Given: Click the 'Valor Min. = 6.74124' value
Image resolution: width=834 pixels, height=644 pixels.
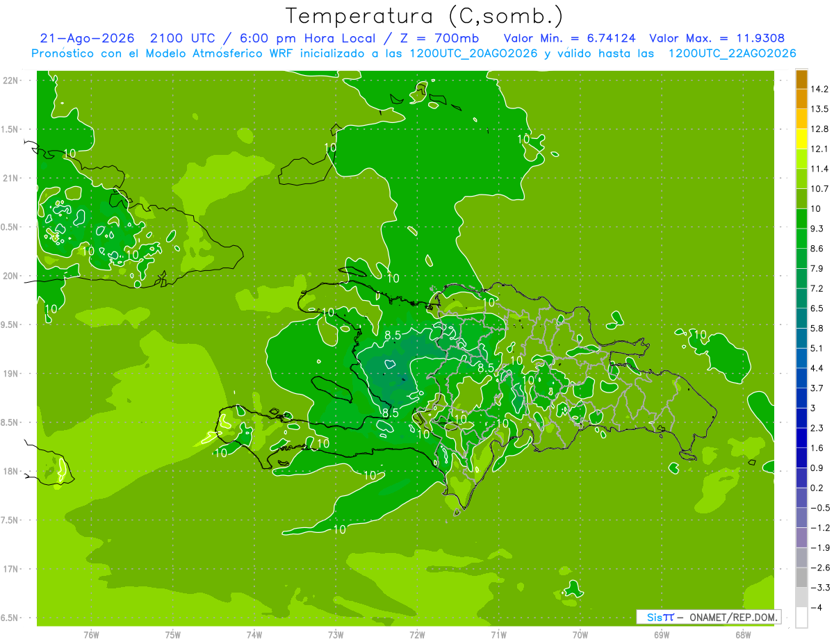Looking at the screenshot, I should pos(569,38).
